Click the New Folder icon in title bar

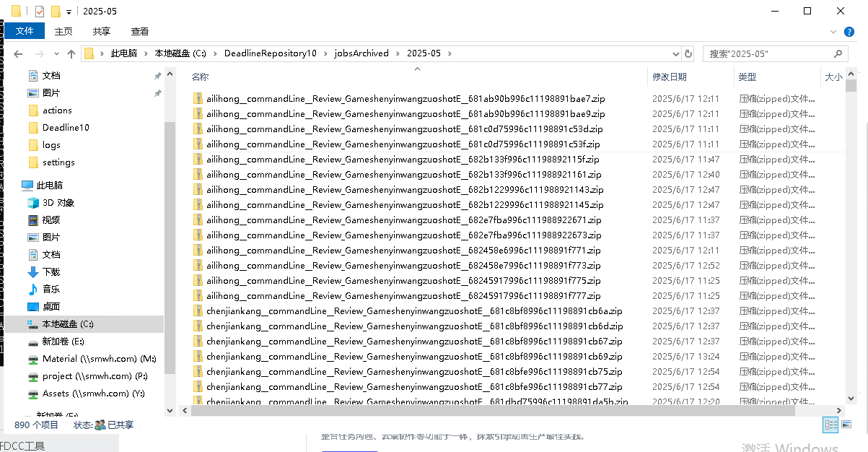click(56, 11)
